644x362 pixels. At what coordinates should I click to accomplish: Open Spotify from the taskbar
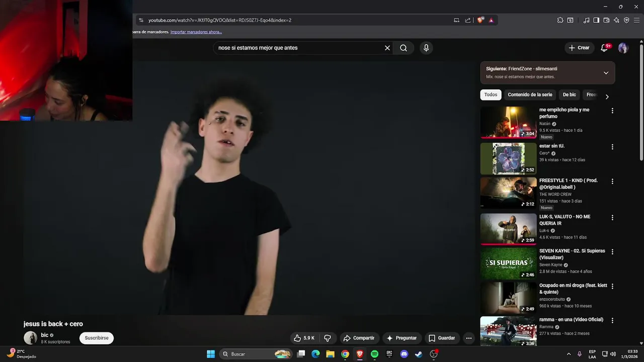tap(374, 354)
